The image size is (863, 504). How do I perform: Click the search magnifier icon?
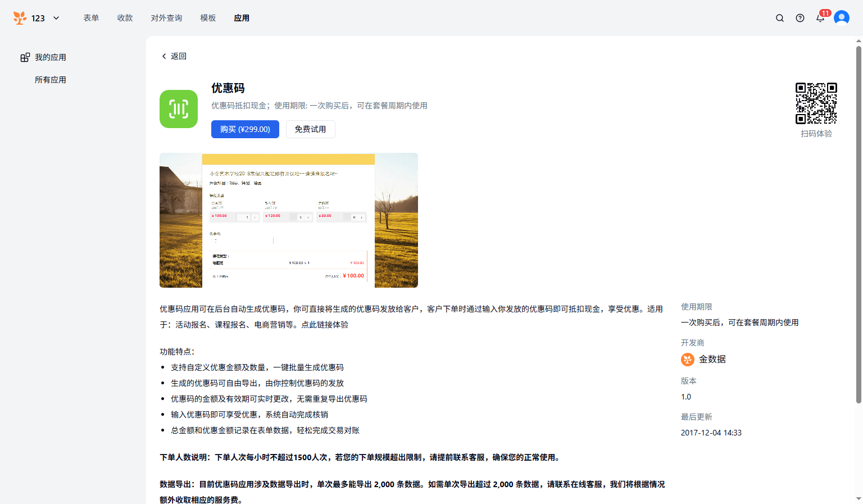point(780,18)
